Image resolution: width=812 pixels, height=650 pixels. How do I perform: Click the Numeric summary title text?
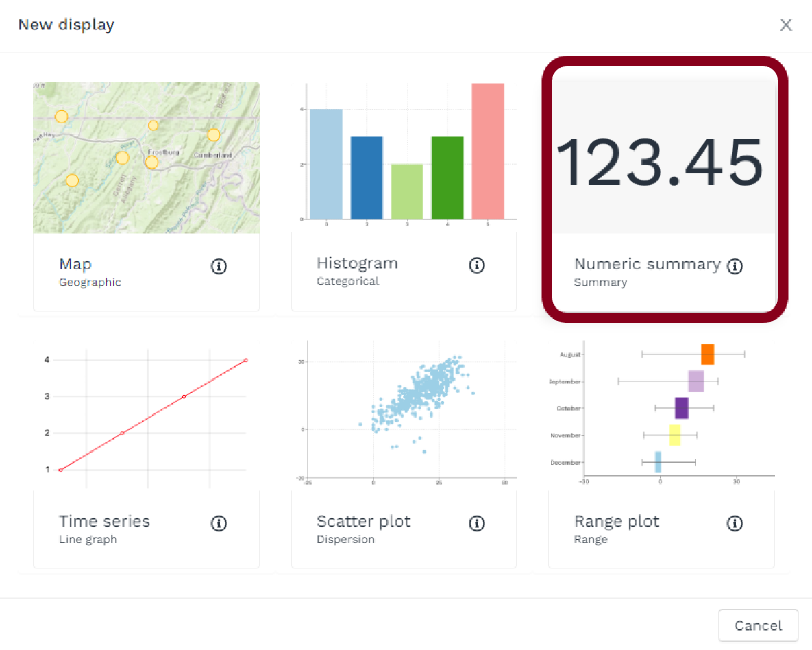click(647, 265)
